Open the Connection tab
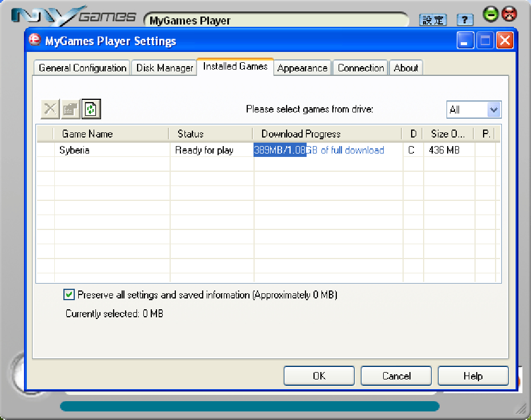This screenshot has height=420, width=531. pyautogui.click(x=361, y=68)
